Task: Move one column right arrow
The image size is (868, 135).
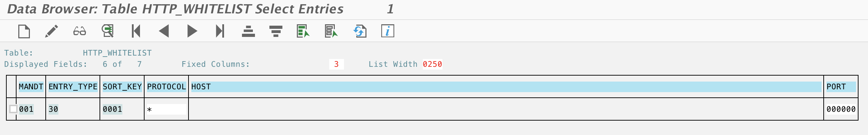Action: click(192, 31)
